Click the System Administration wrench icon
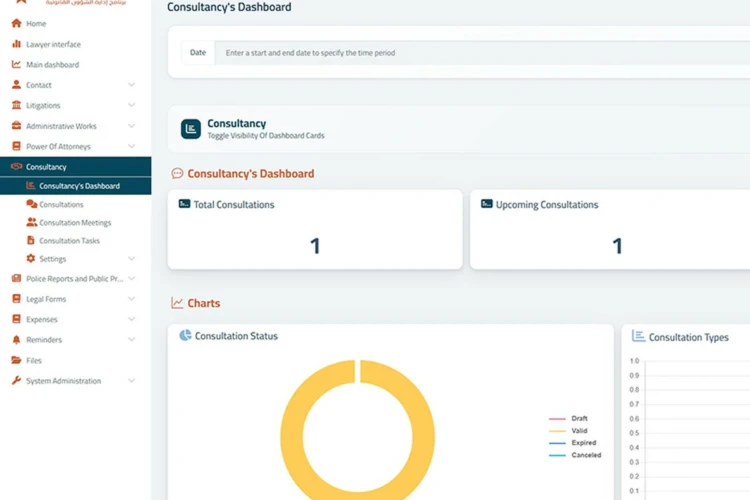The width and height of the screenshot is (750, 500). (16, 380)
